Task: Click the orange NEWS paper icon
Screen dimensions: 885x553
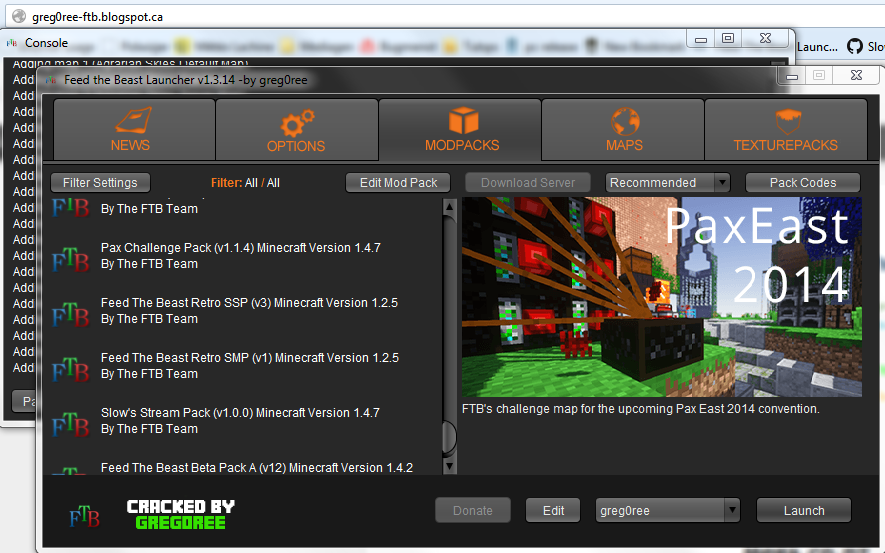Action: (134, 121)
